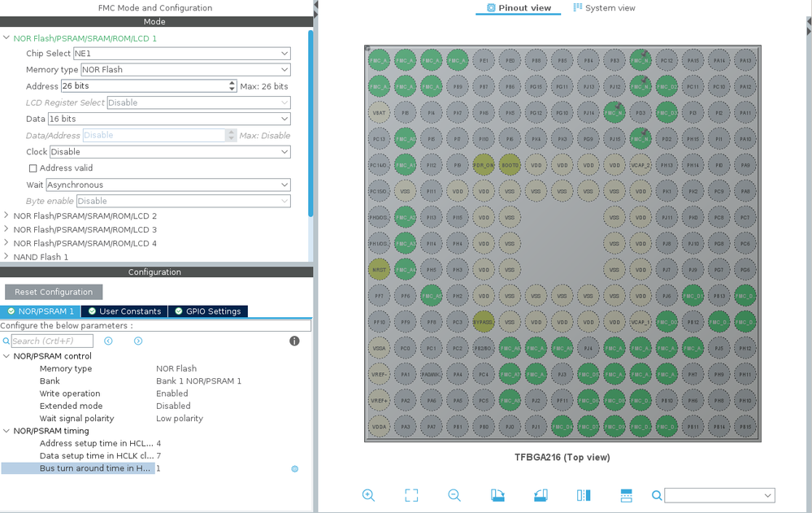Switch to the Pinout view tab
The width and height of the screenshot is (812, 513).
tap(519, 8)
